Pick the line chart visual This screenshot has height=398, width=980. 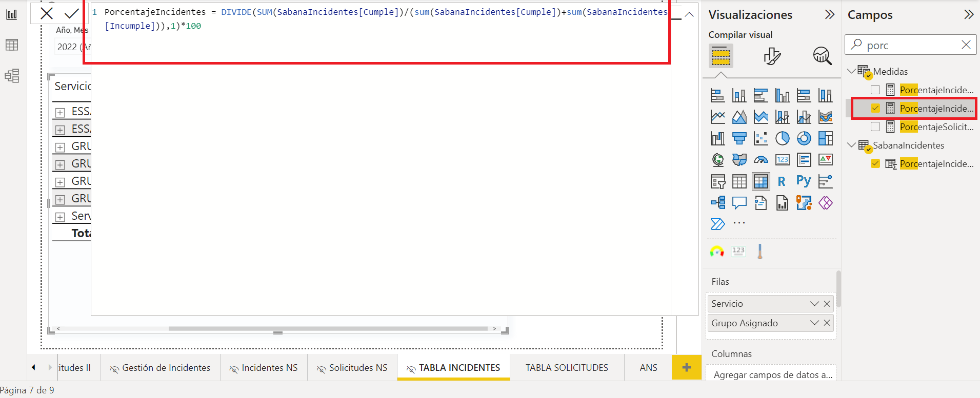(717, 117)
